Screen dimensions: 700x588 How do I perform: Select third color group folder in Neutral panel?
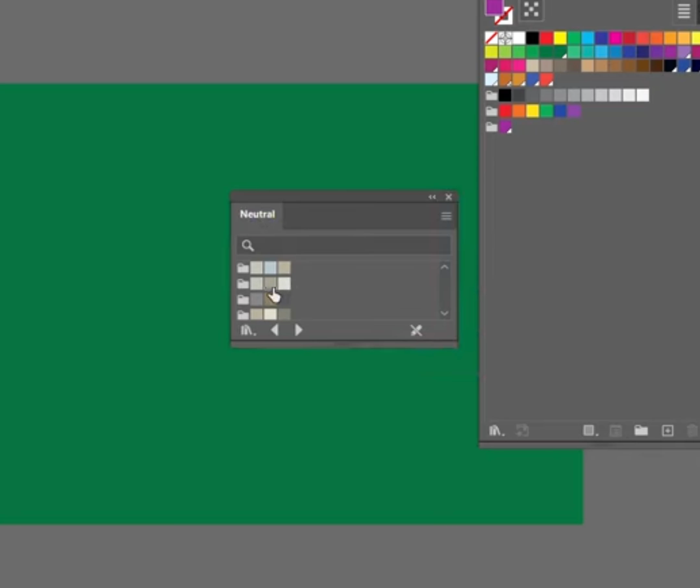click(243, 300)
